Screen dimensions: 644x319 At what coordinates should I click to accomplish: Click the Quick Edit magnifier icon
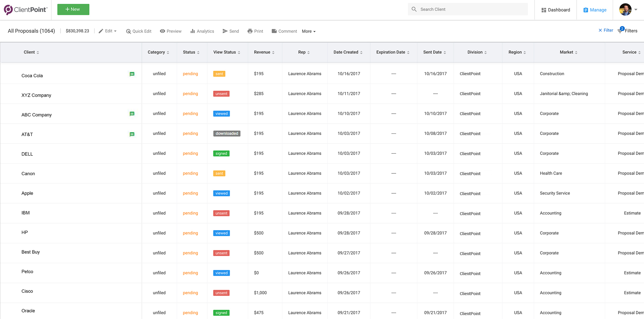coord(129,31)
